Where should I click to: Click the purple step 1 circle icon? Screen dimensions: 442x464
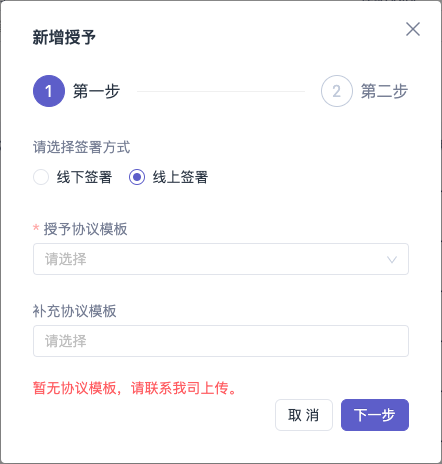(x=49, y=91)
